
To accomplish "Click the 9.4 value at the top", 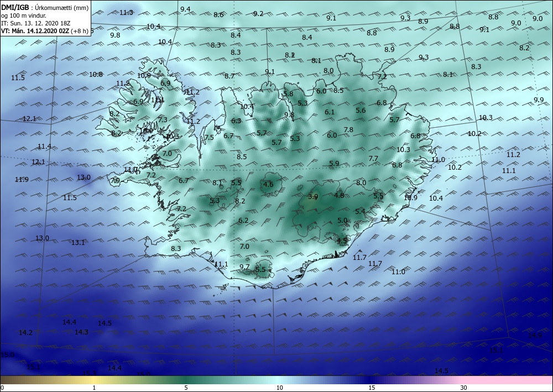I will (185, 9).
